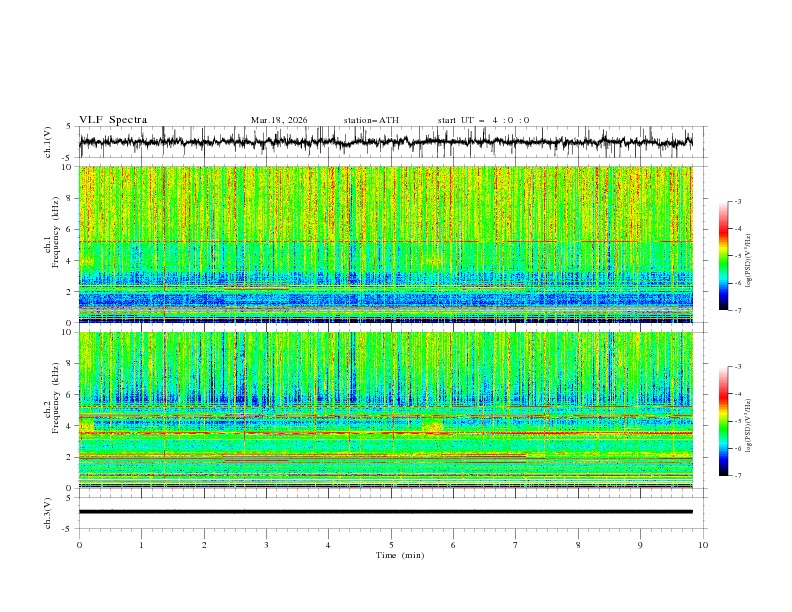
Task: Click the 'VLF Spectra' title text
Action: [x=113, y=120]
